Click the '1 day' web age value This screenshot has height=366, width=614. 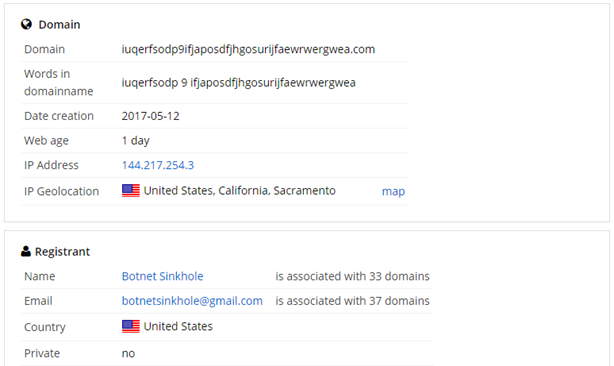click(135, 141)
